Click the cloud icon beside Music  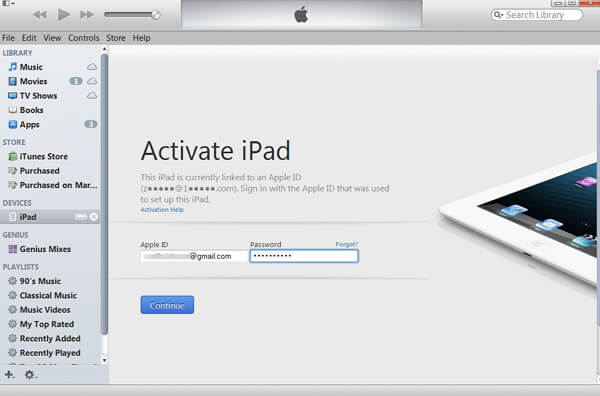[92, 67]
